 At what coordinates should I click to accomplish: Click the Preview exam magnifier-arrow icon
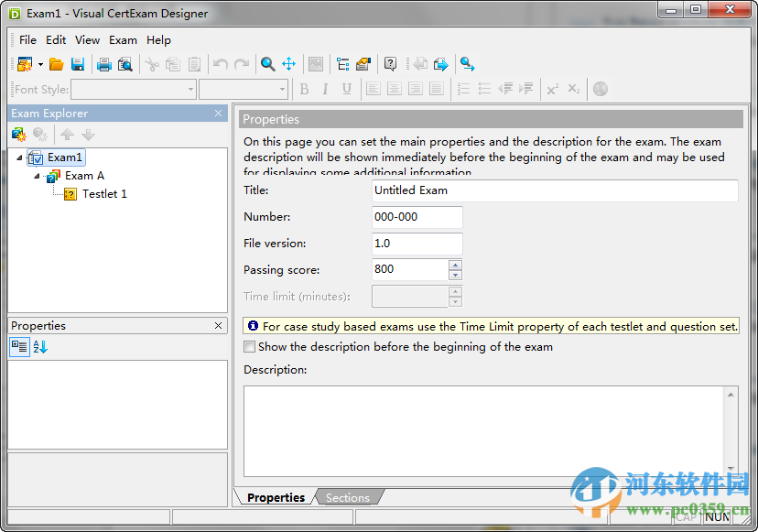click(x=468, y=64)
